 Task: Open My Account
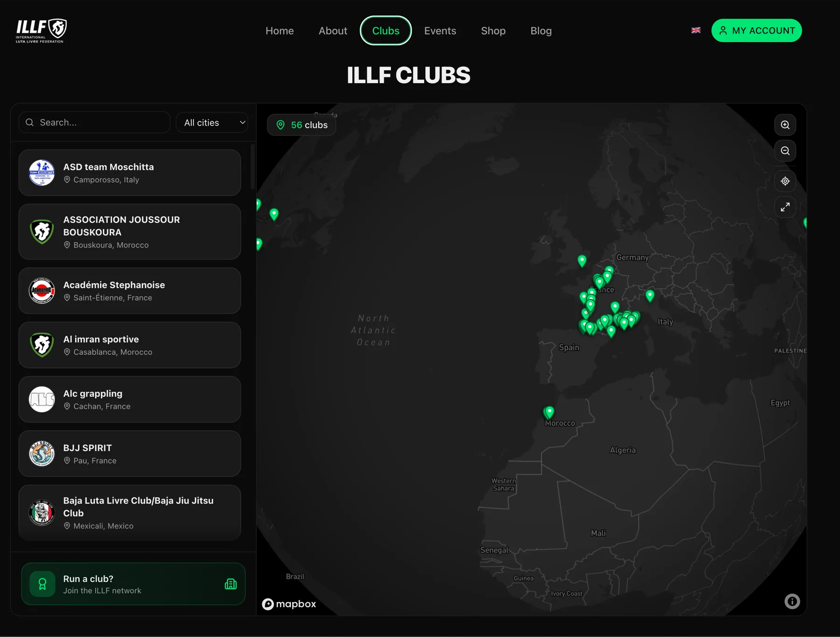click(x=756, y=30)
